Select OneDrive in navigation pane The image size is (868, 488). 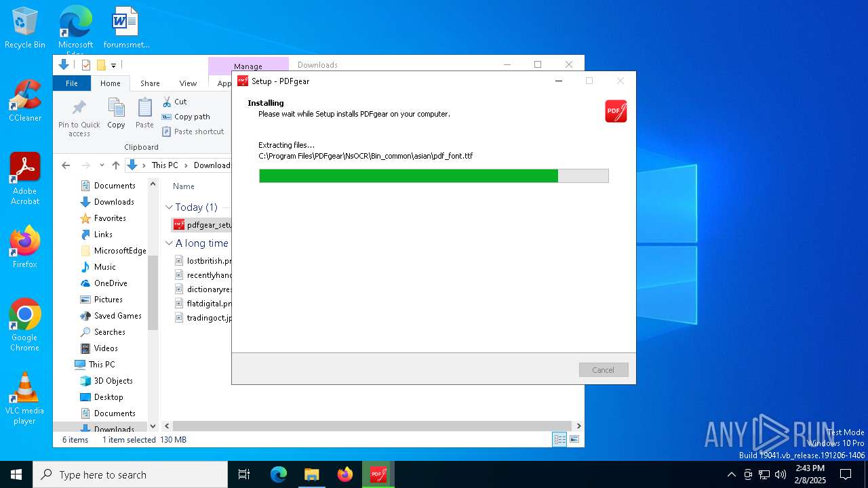[x=104, y=283]
